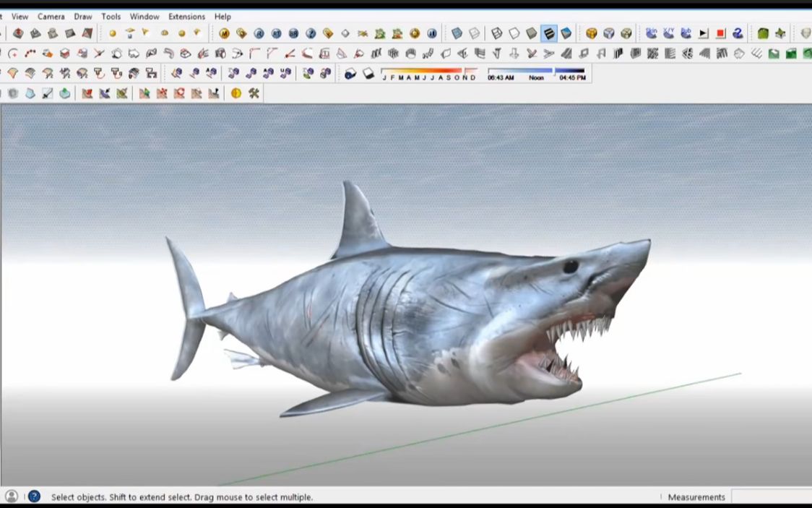Click the Soap Skin icon
Viewport: 812px width, 508px height.
(652, 34)
